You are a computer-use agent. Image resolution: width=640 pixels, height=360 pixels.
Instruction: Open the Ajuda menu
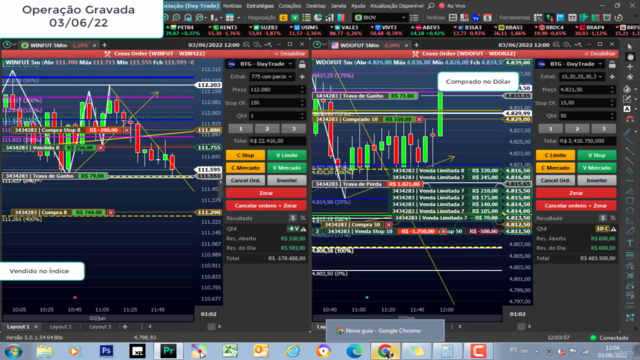(358, 6)
